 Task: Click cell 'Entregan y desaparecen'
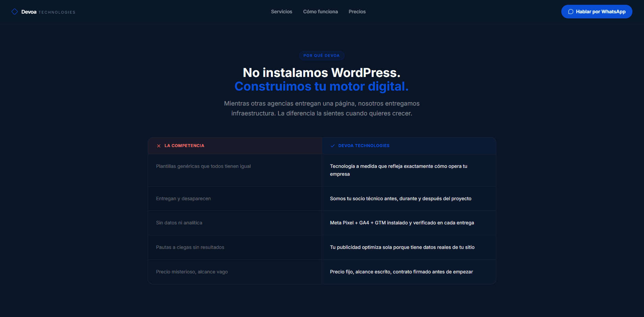(235, 199)
